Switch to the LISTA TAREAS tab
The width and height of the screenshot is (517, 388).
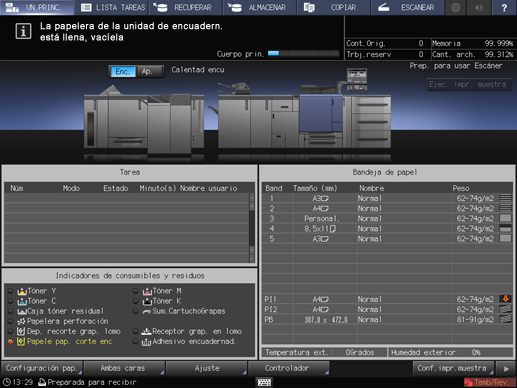click(x=113, y=7)
